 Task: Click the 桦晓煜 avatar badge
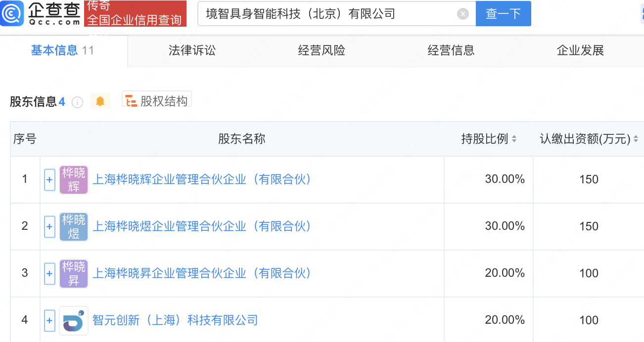pos(74,226)
